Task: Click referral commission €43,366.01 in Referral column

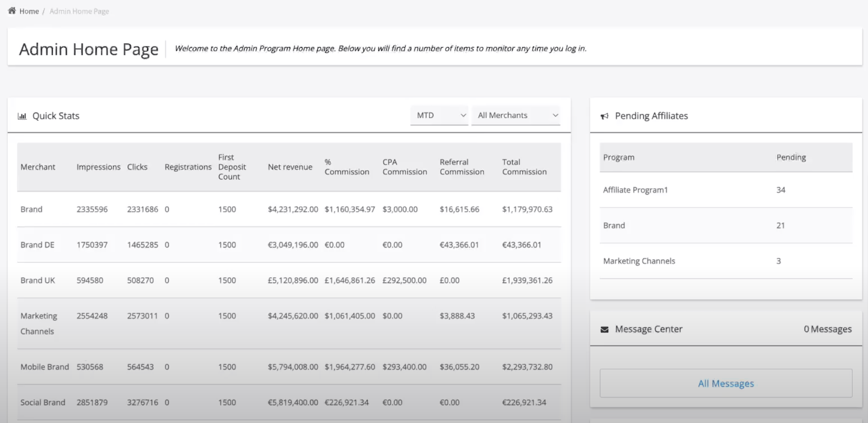Action: click(459, 245)
